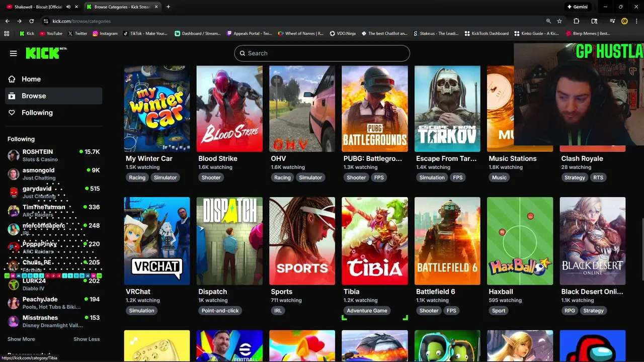
Task: Click the FPS tag under PUBG Battlegrounds
Action: click(379, 177)
